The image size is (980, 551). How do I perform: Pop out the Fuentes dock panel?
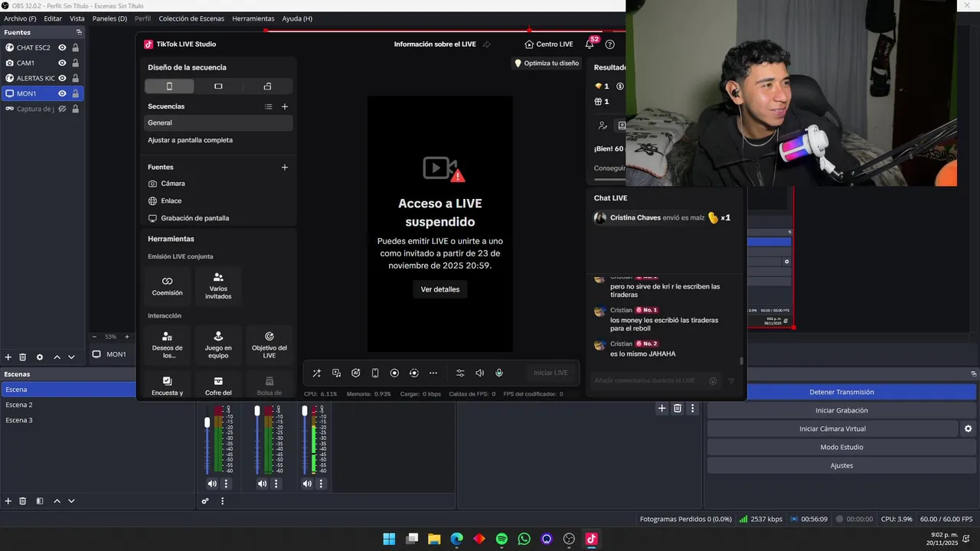coord(79,32)
